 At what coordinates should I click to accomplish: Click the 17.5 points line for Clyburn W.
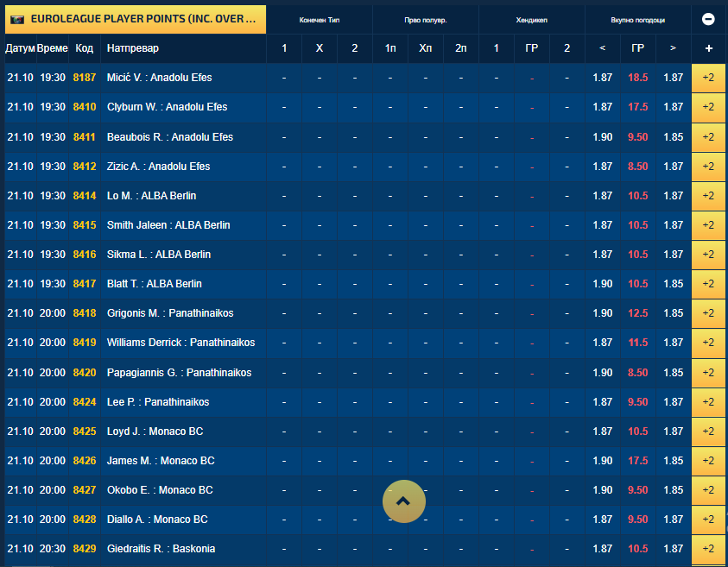click(x=638, y=107)
